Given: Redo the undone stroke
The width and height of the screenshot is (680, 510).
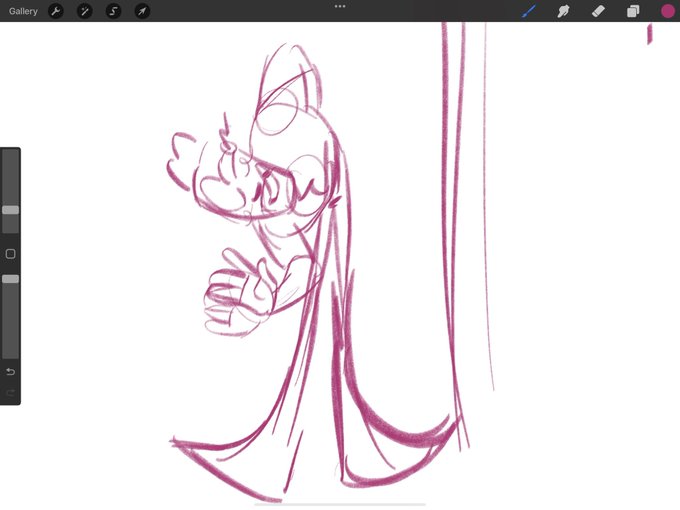Looking at the screenshot, I should pyautogui.click(x=10, y=393).
